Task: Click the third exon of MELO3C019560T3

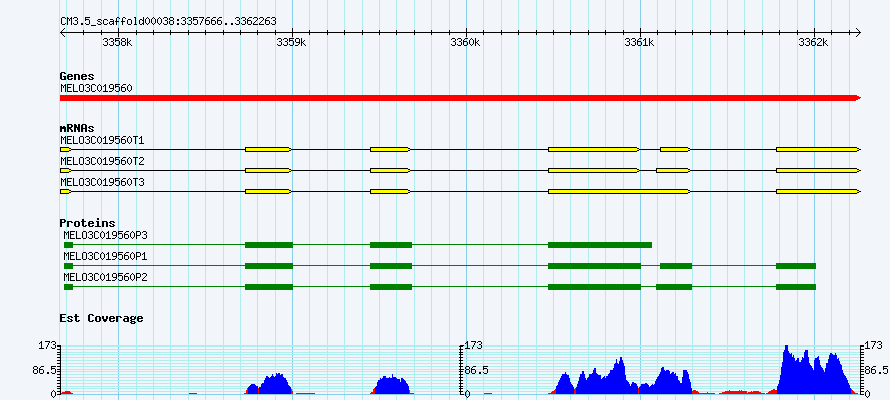Action: pyautogui.click(x=390, y=192)
